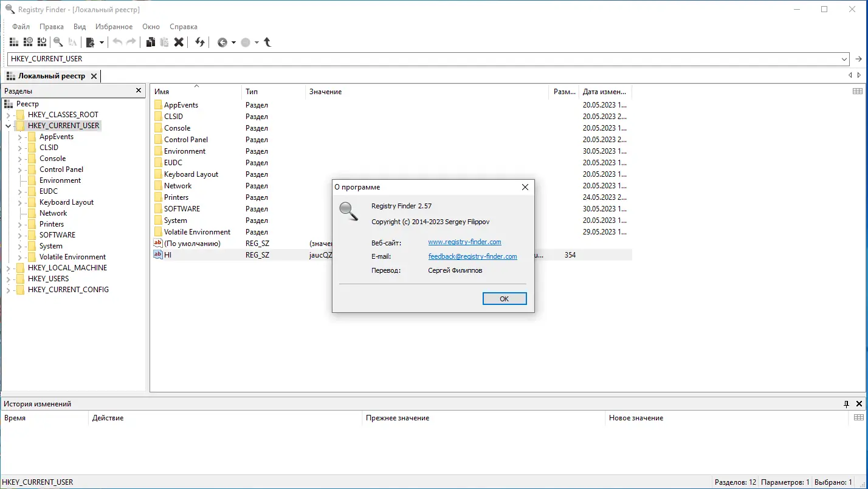The width and height of the screenshot is (868, 489).
Task: Click the greyed-out forward navigation icon
Action: click(246, 42)
